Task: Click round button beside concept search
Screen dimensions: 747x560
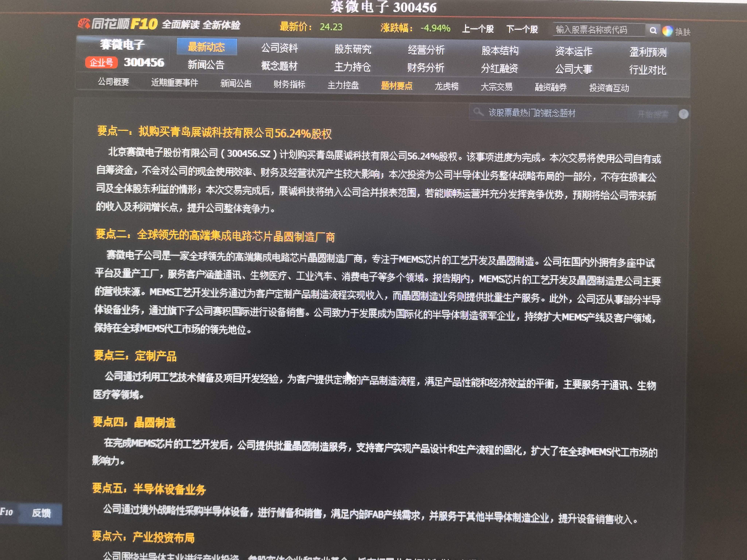Action: click(x=683, y=114)
